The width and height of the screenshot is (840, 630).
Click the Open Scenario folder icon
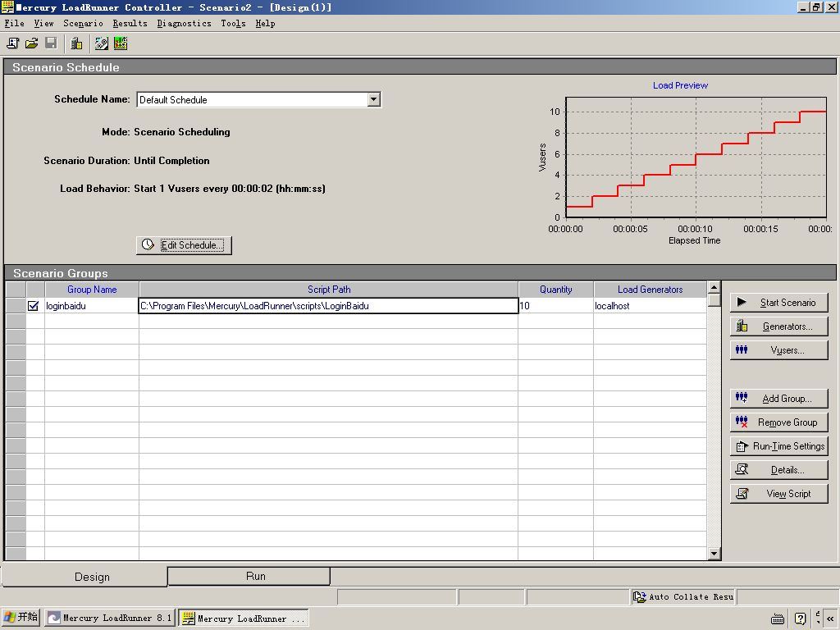[32, 43]
